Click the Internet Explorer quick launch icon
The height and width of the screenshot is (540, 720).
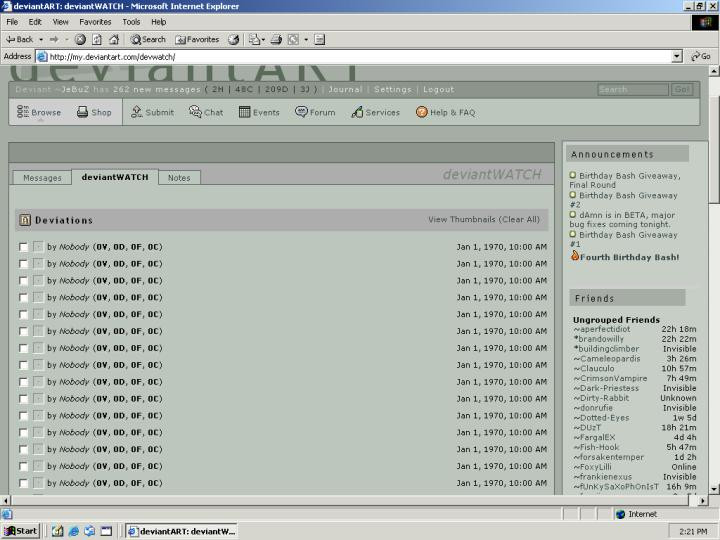pos(73,531)
